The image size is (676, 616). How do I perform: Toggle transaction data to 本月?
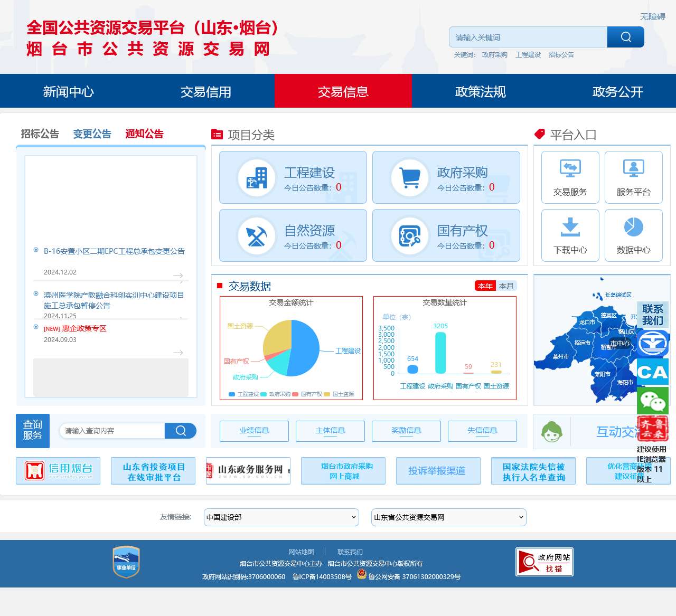506,286
